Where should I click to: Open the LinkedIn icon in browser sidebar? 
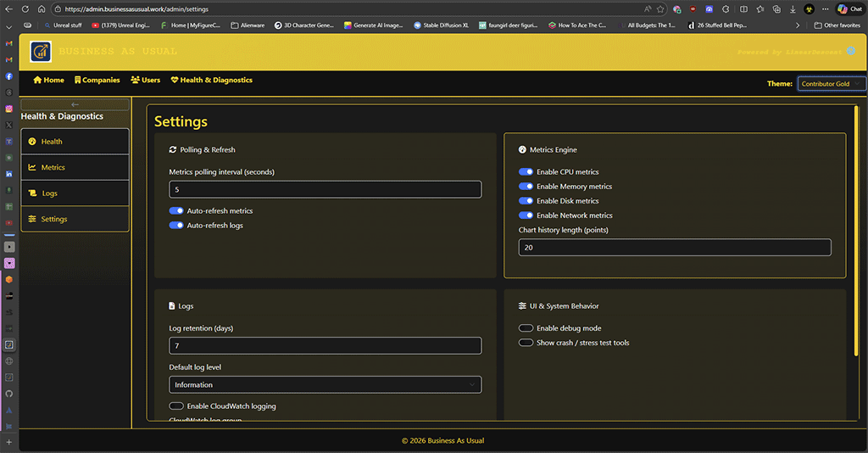(x=9, y=174)
